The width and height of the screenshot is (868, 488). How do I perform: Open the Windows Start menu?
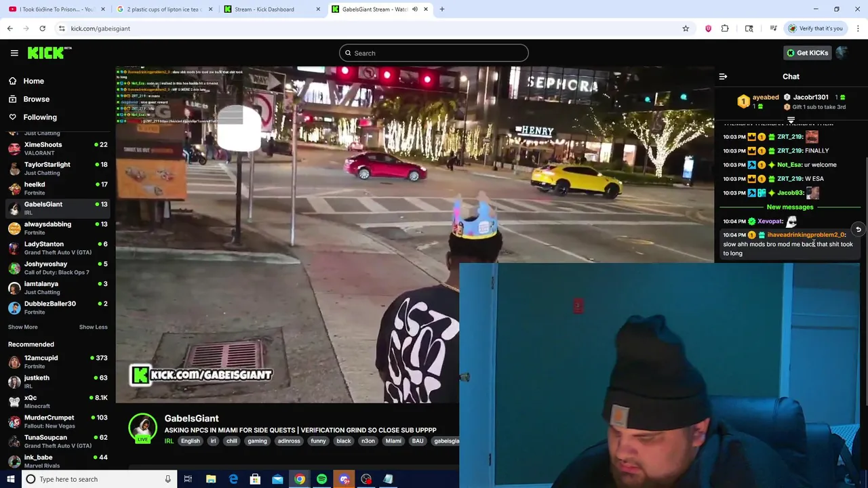click(10, 479)
